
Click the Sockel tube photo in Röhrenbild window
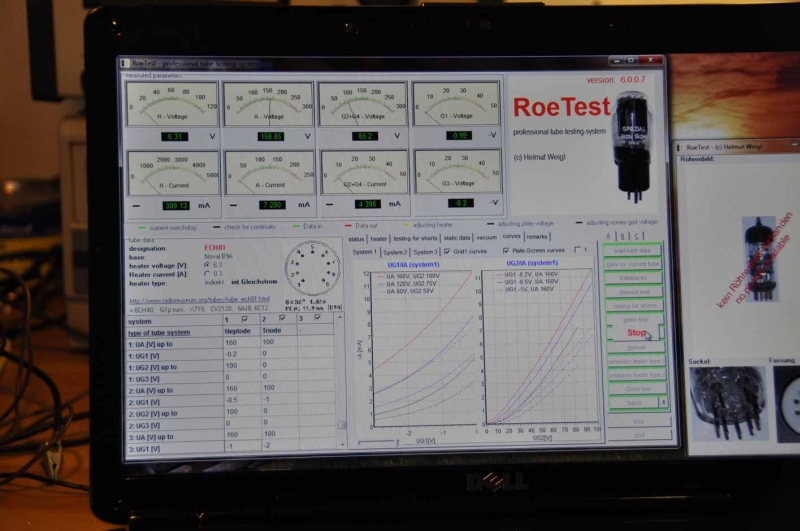pos(728,403)
